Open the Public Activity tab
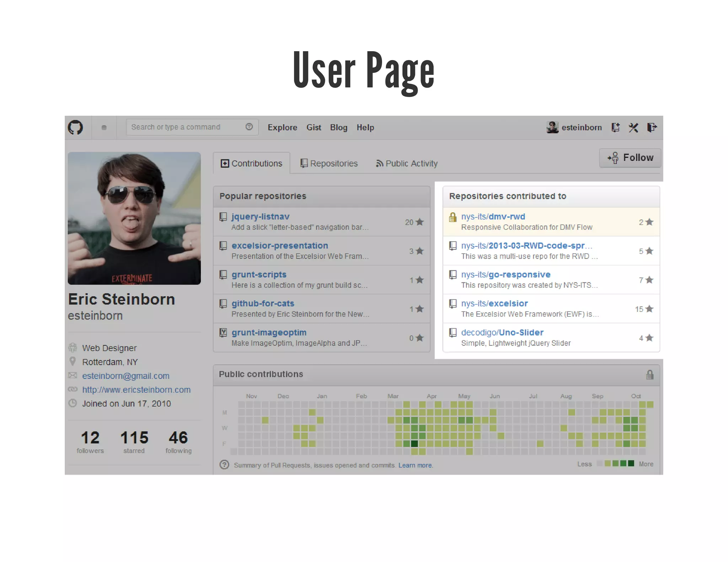This screenshot has width=728, height=562. pyautogui.click(x=407, y=163)
